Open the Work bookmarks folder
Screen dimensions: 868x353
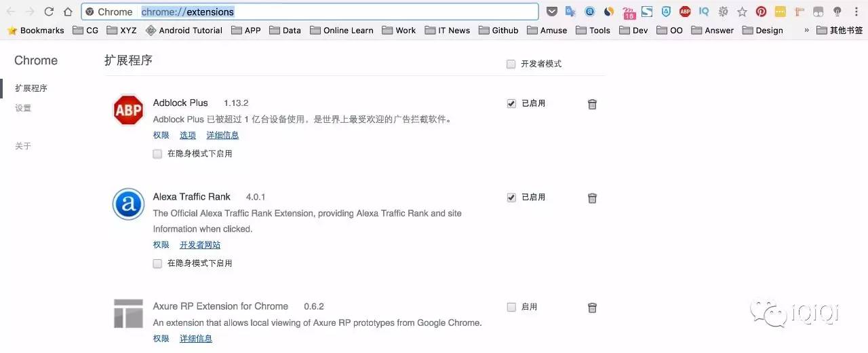coord(399,30)
